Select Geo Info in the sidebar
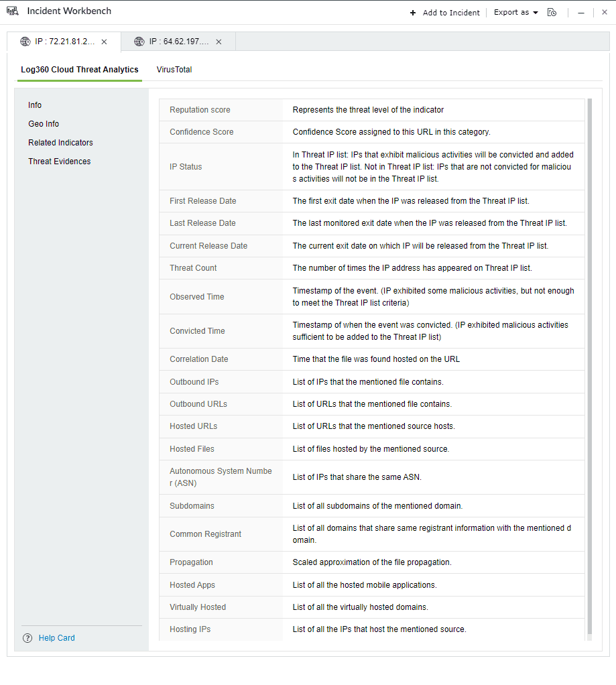Screen dimensions: 616x685 pos(43,123)
